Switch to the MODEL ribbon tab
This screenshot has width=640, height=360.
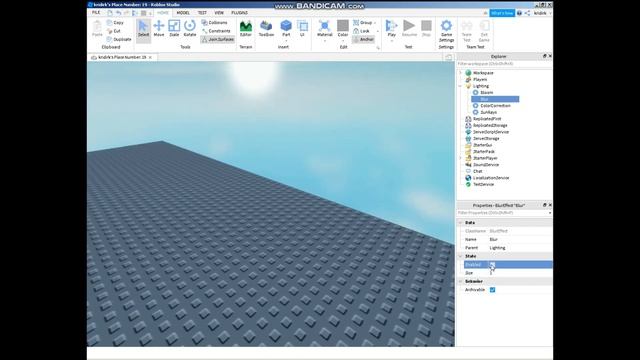point(183,13)
